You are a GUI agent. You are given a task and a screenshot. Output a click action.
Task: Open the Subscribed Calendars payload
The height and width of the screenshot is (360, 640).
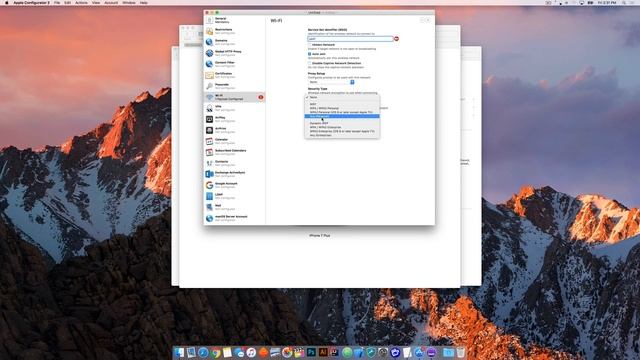pos(234,152)
